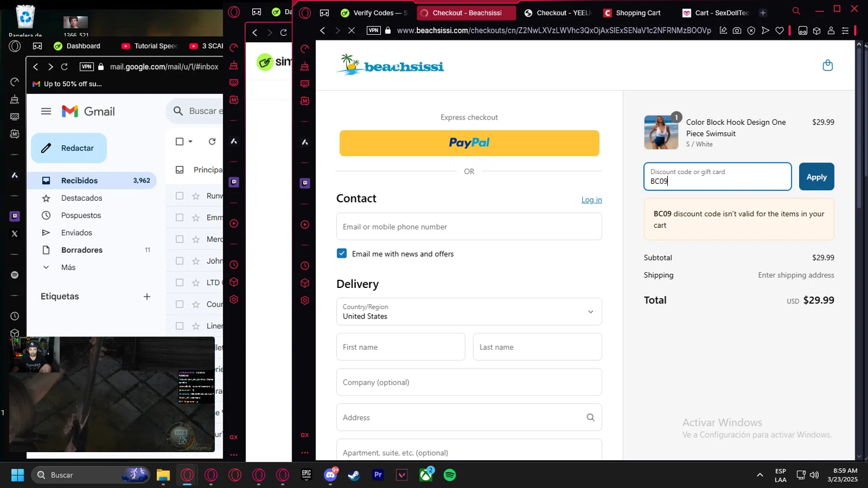868x488 pixels.
Task: Select the Merc email row checkbox
Action: point(179,239)
